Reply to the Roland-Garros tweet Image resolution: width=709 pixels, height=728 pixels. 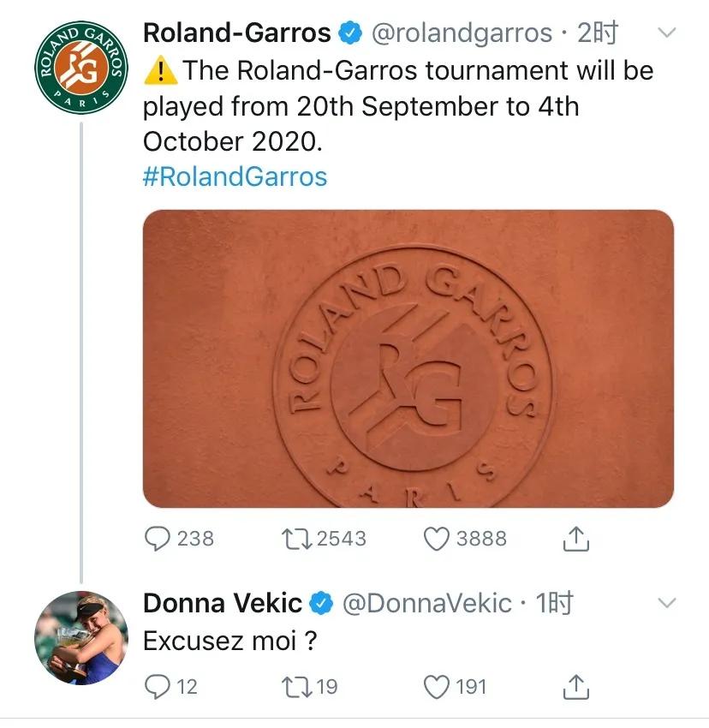pos(158,538)
